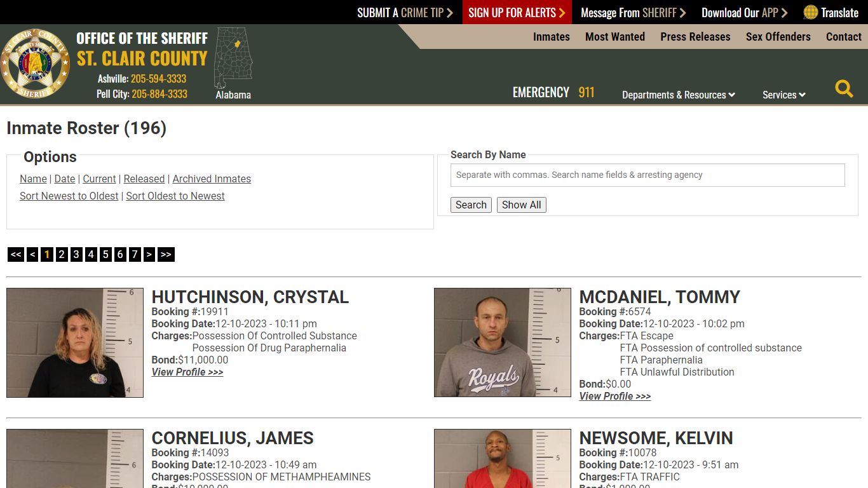The width and height of the screenshot is (868, 488).
Task: Open Message From Sheriff link
Action: (x=633, y=13)
